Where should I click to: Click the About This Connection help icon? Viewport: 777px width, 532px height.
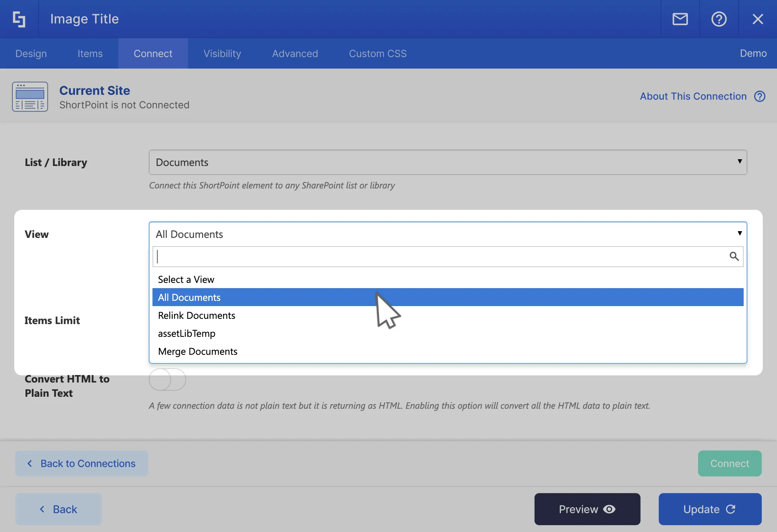(760, 96)
